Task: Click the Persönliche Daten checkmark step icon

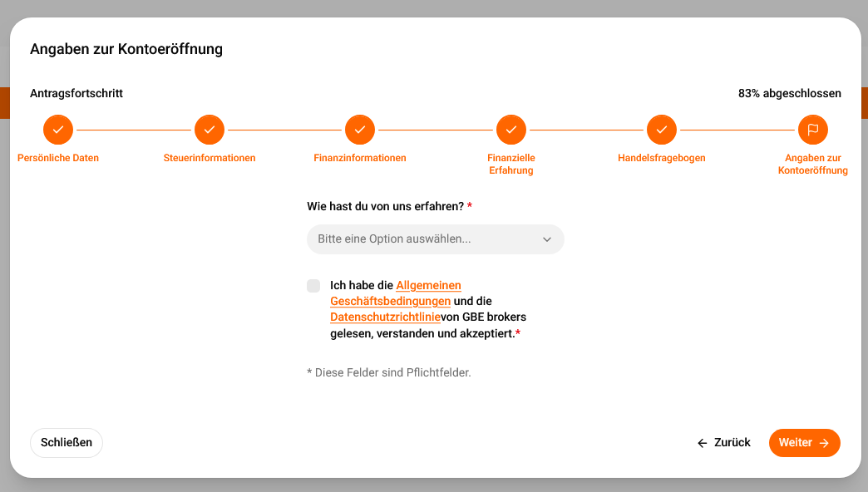Action: coord(58,130)
